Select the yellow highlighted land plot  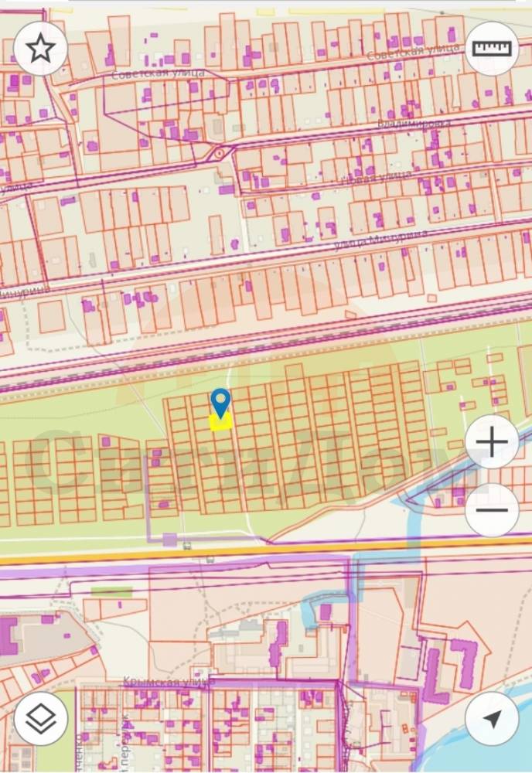click(x=221, y=423)
